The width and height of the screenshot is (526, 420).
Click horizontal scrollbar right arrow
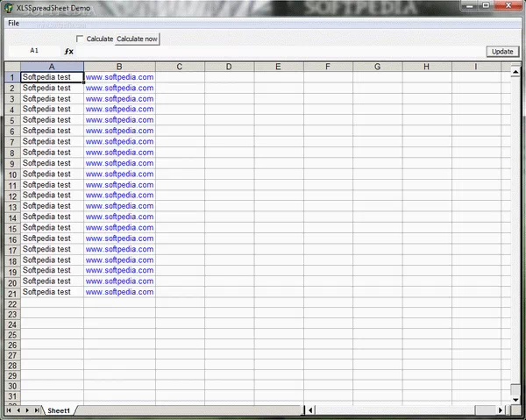501,409
